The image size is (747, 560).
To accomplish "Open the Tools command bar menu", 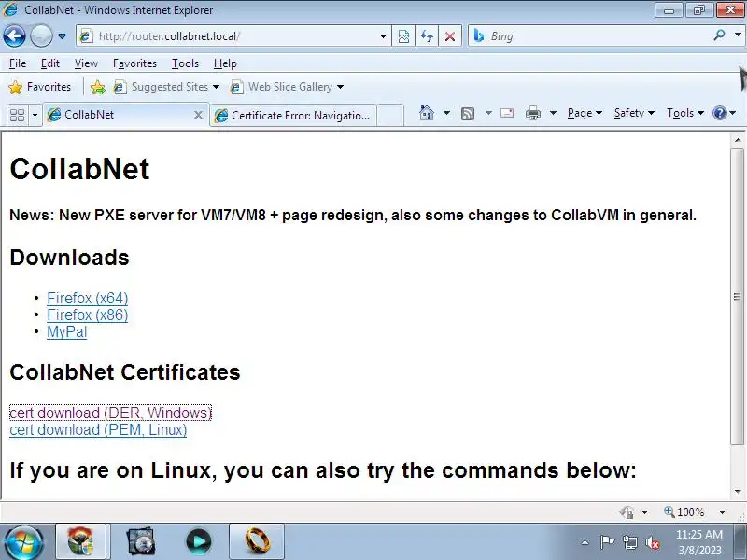I will point(685,113).
